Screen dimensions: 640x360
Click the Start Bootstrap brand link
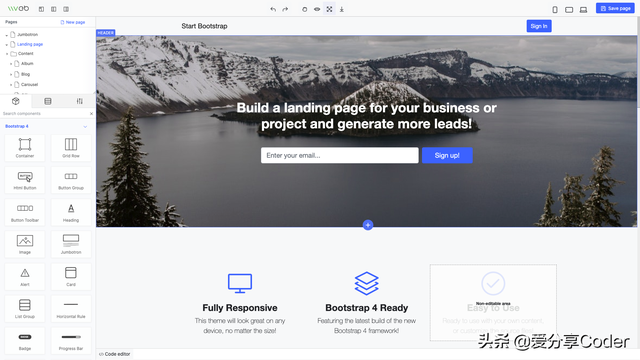click(x=204, y=26)
